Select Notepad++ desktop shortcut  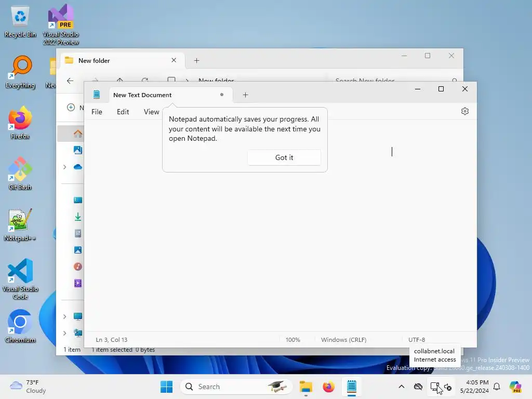20,224
